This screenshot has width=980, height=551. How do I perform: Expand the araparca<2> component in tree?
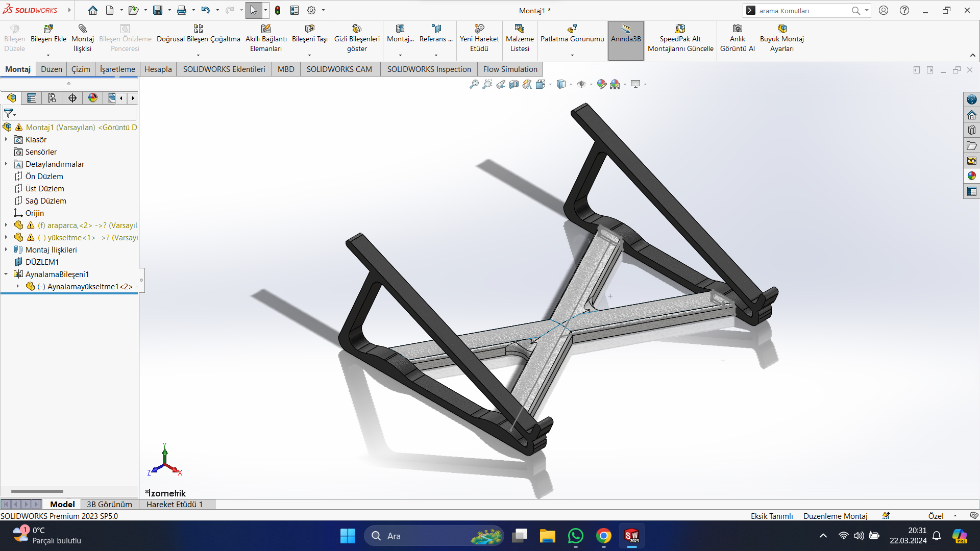(x=6, y=225)
